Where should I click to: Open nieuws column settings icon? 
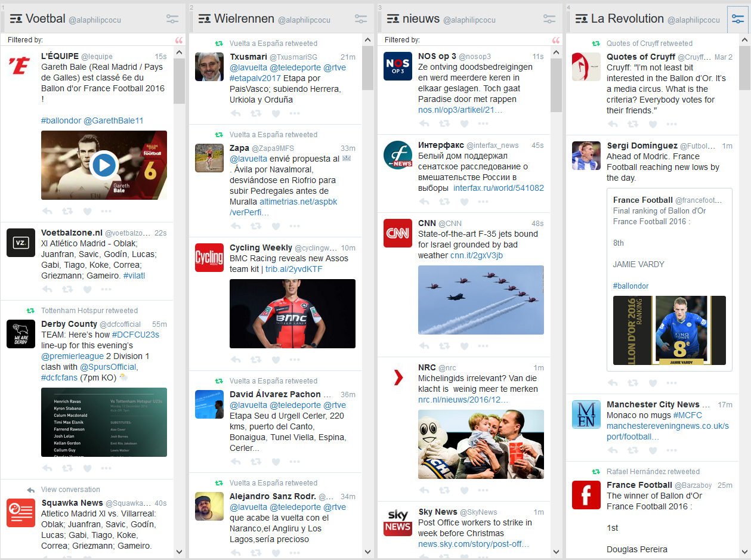pos(549,19)
